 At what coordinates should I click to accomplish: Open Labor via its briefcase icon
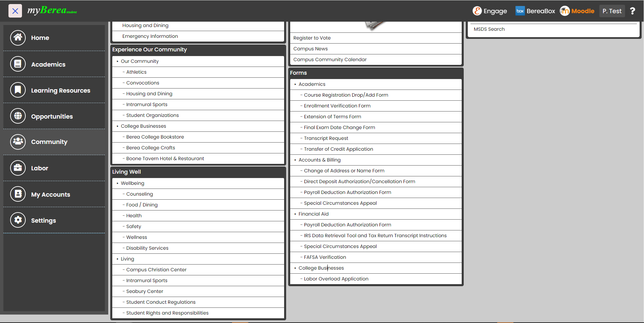tap(18, 168)
